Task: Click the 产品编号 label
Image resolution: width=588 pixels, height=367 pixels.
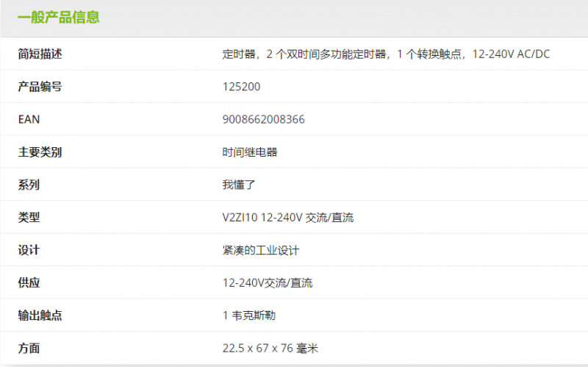Action: [40, 87]
